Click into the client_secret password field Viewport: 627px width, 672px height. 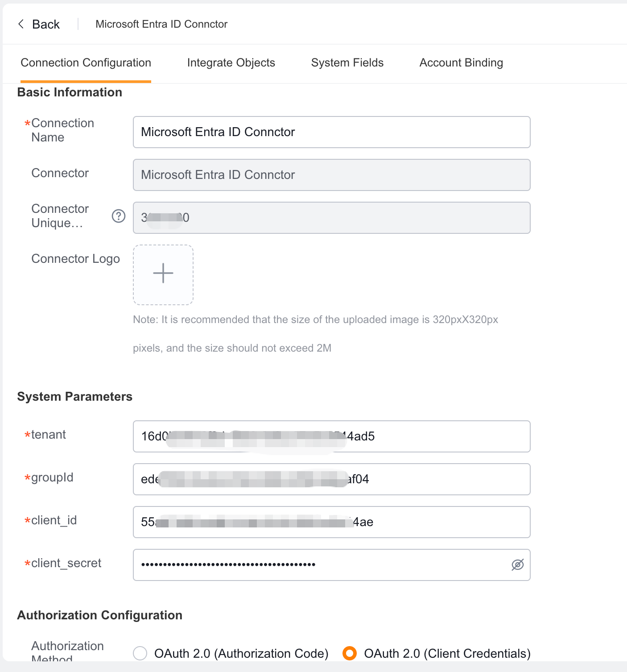(x=321, y=565)
